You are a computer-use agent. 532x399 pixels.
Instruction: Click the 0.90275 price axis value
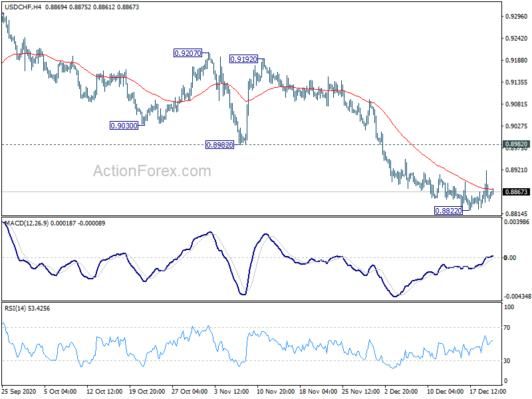tap(517, 126)
